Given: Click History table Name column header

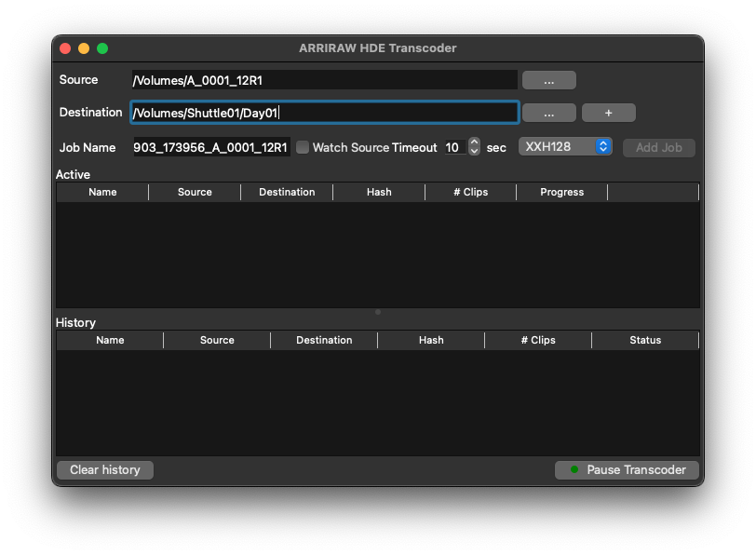Looking at the screenshot, I should [x=110, y=340].
